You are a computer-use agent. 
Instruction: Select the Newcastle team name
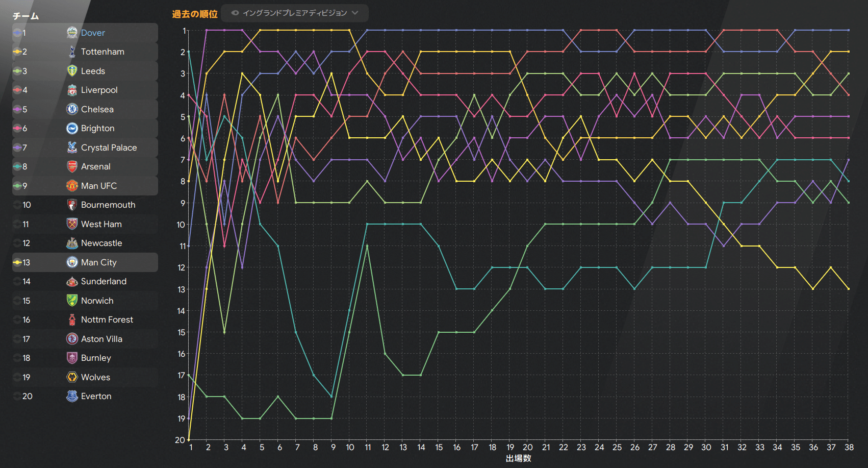coord(101,243)
